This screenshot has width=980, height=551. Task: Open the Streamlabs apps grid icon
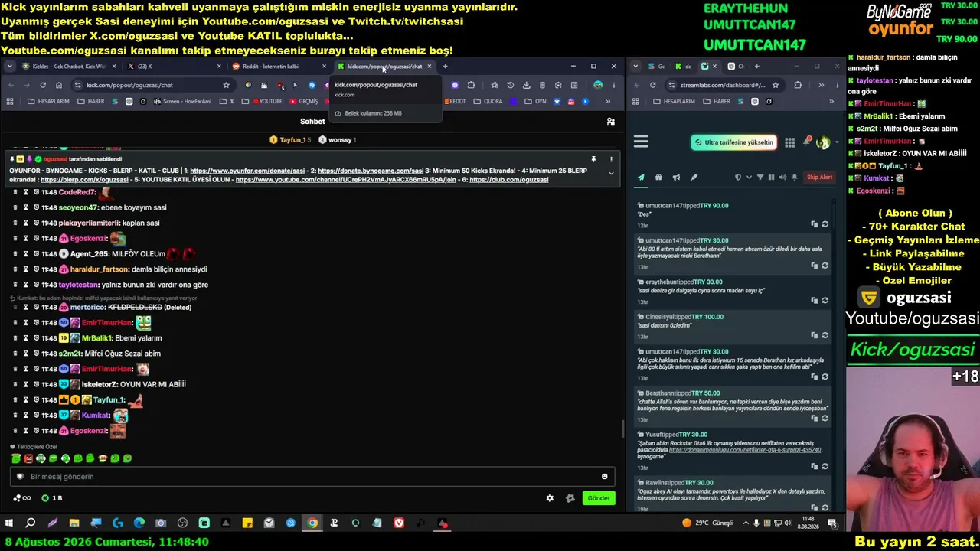click(789, 142)
